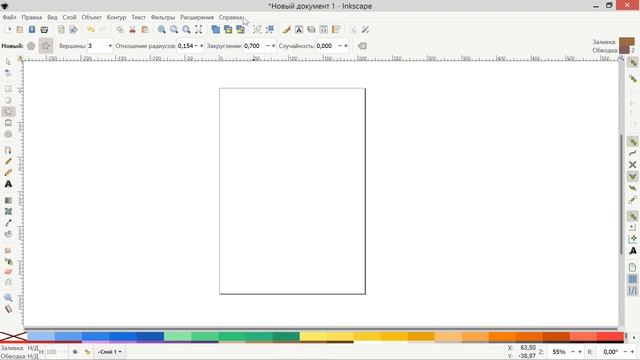Select the Selector arrow tool

pos(8,62)
